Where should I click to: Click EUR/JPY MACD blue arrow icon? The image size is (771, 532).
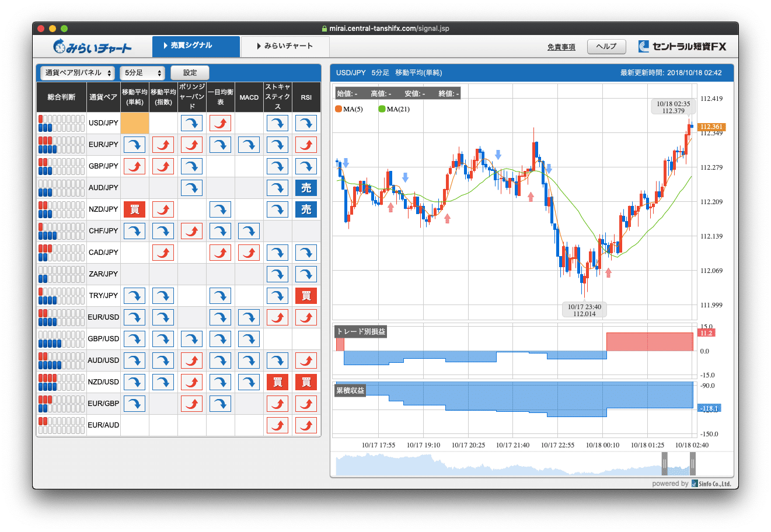(249, 145)
